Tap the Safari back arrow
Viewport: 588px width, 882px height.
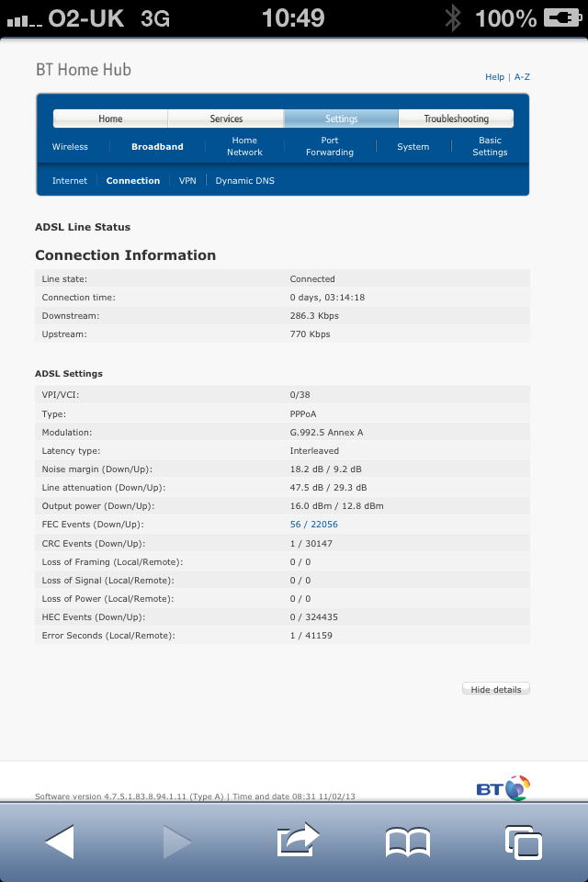61,842
